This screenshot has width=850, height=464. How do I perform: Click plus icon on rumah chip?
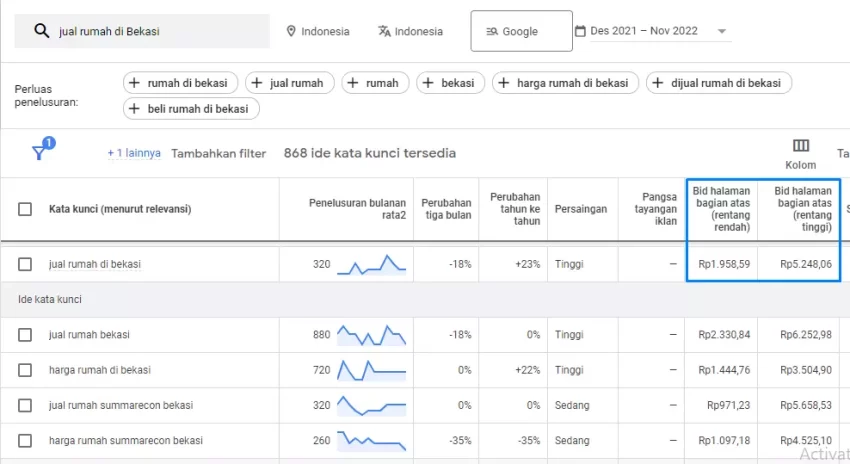click(353, 83)
